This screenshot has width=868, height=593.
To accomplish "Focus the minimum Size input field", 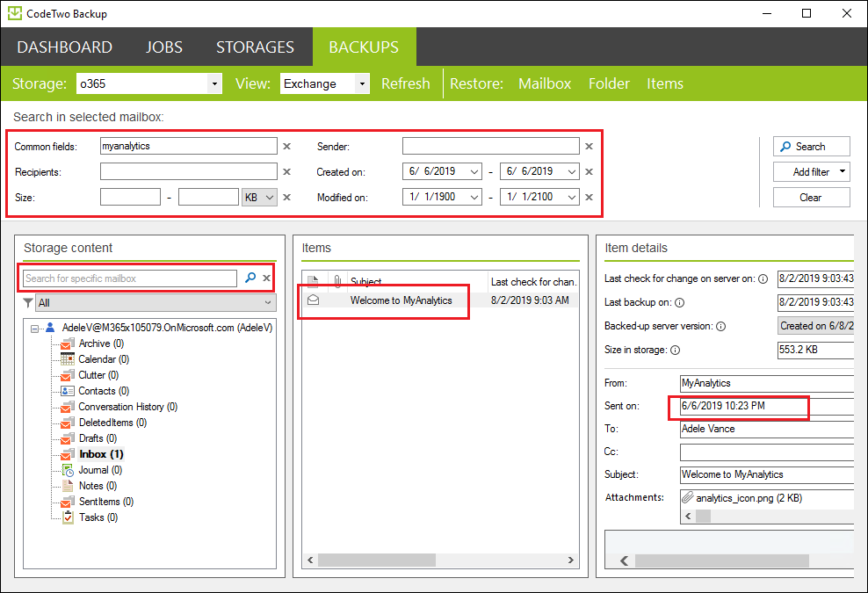I will [130, 197].
